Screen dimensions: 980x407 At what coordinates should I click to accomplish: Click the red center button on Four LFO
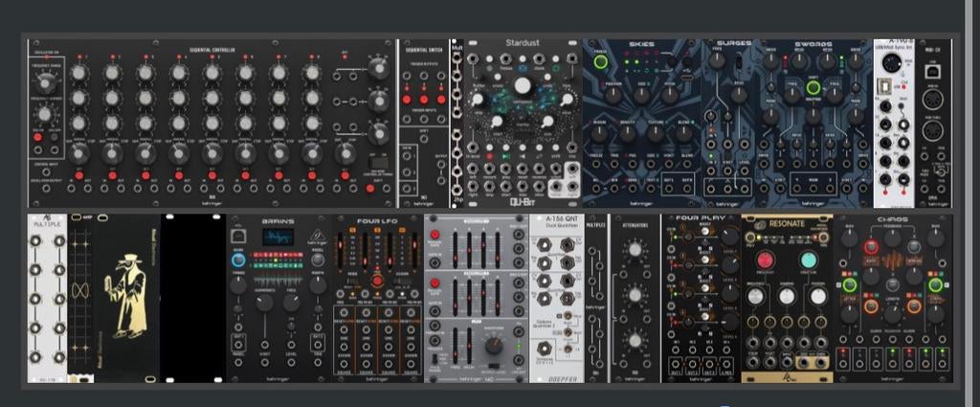tap(377, 281)
